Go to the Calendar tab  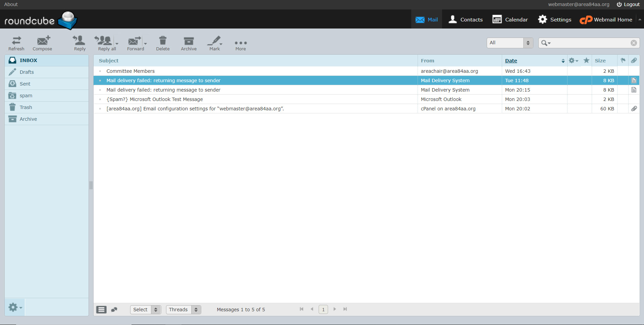pos(510,19)
